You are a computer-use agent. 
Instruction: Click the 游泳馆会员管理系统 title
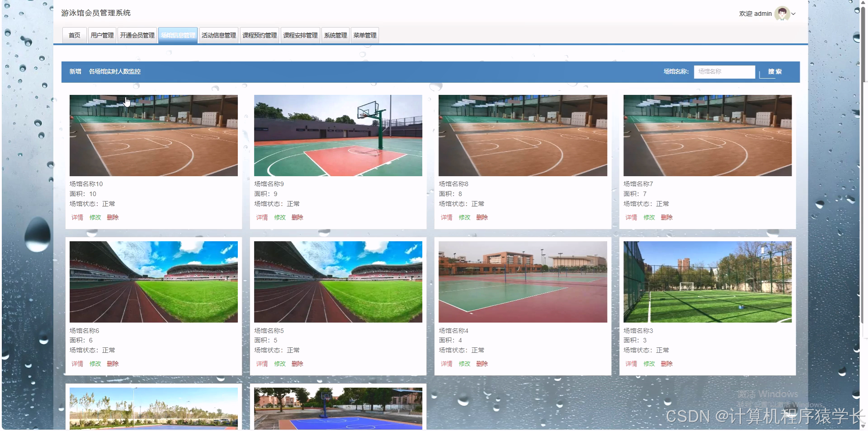point(96,13)
